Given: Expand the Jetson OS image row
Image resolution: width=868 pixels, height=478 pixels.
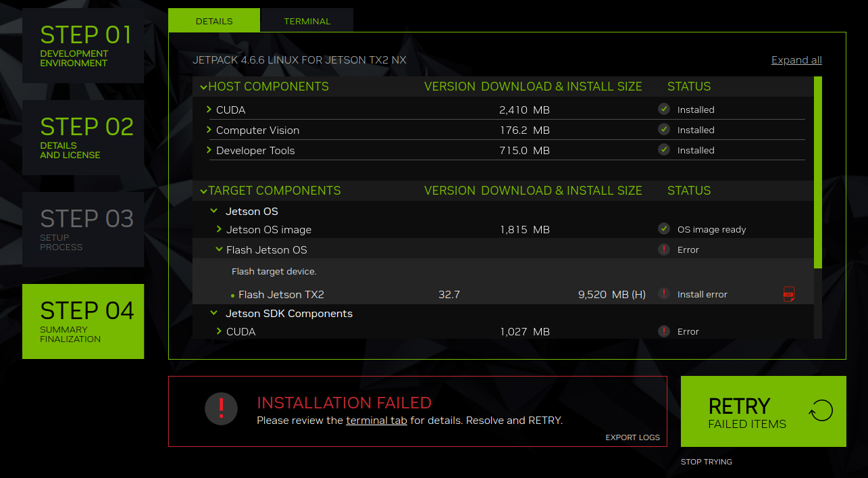Looking at the screenshot, I should [x=219, y=229].
